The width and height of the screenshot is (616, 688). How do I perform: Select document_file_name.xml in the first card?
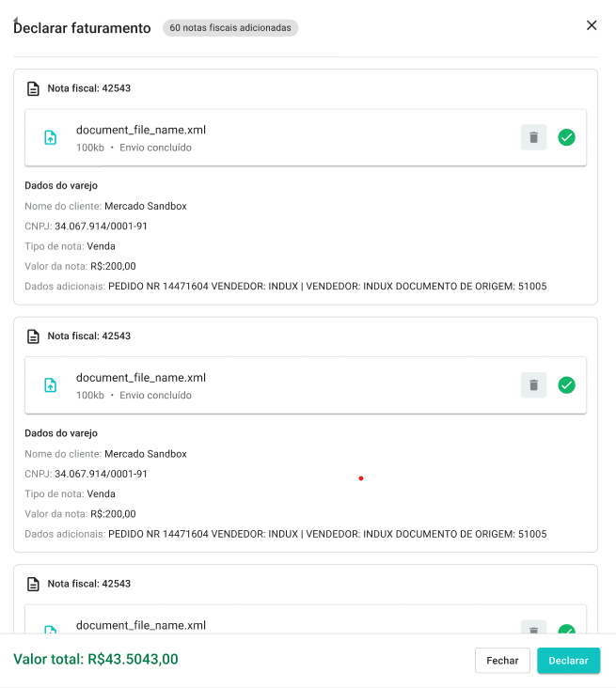coord(141,130)
